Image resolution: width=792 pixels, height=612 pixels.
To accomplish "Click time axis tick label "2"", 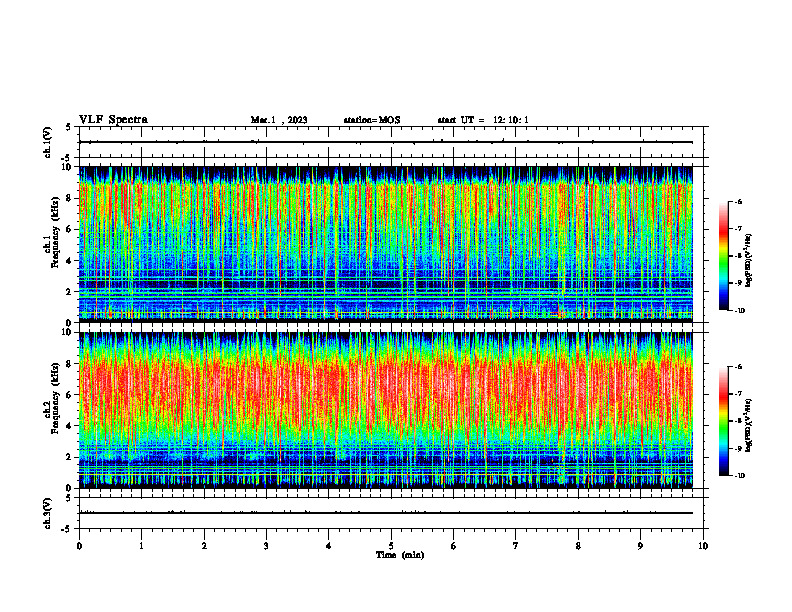I will point(204,546).
